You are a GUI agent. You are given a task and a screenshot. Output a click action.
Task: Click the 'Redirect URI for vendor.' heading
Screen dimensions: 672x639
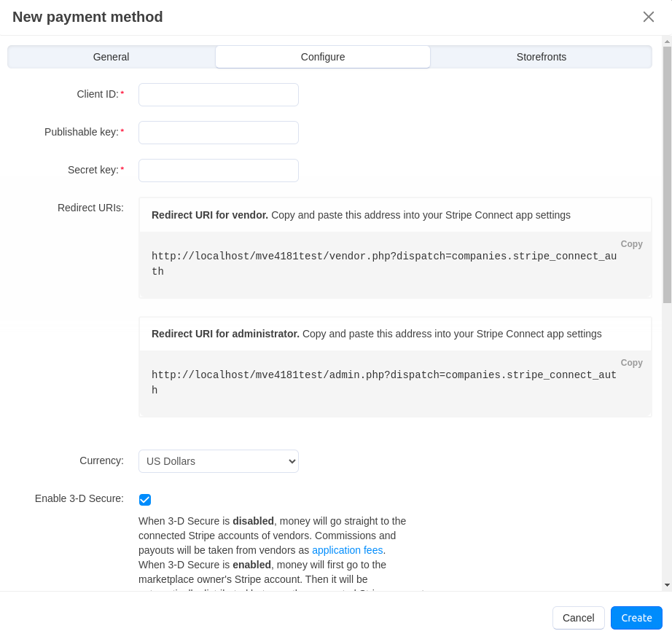(x=210, y=215)
